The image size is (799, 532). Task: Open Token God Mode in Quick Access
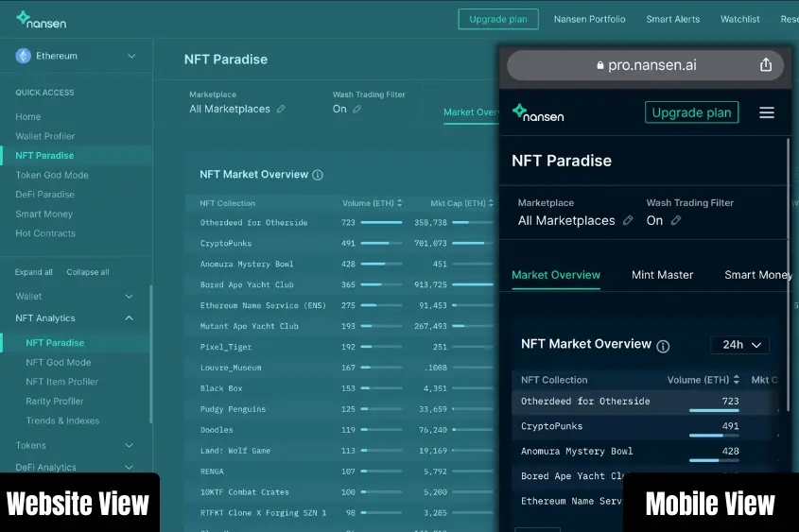point(52,175)
